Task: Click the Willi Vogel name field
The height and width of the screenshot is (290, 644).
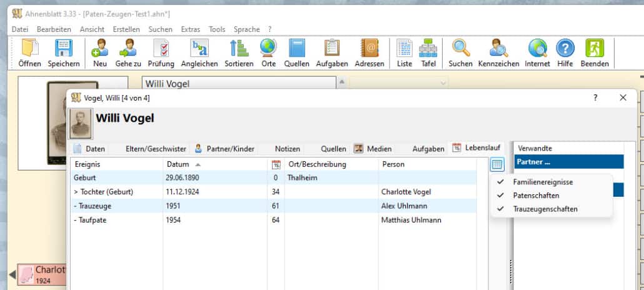Action: (239, 83)
